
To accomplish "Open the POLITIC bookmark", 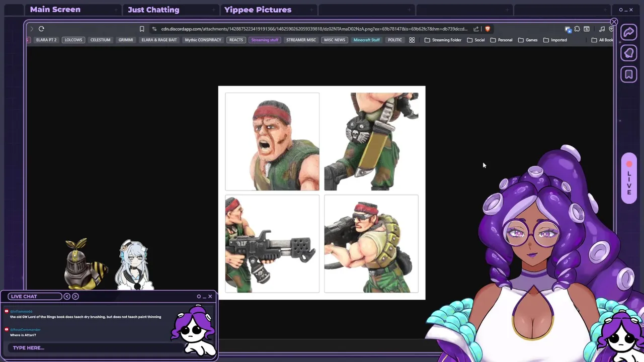I will (x=395, y=40).
